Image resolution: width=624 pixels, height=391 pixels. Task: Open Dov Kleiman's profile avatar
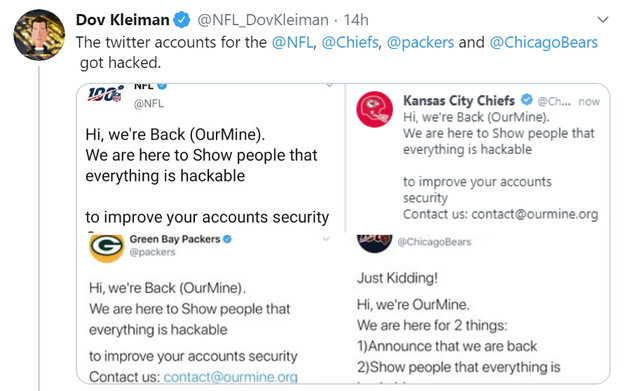[39, 35]
